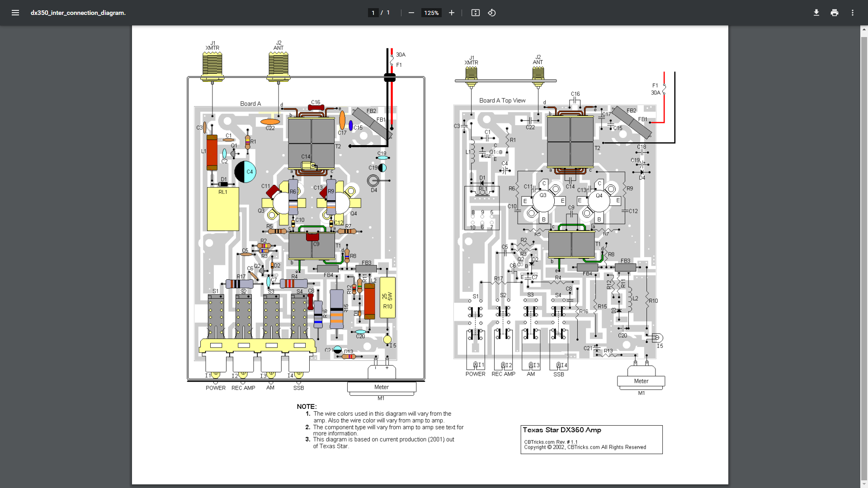Select the 125% zoom level field
This screenshot has height=488, width=868.
tap(431, 13)
